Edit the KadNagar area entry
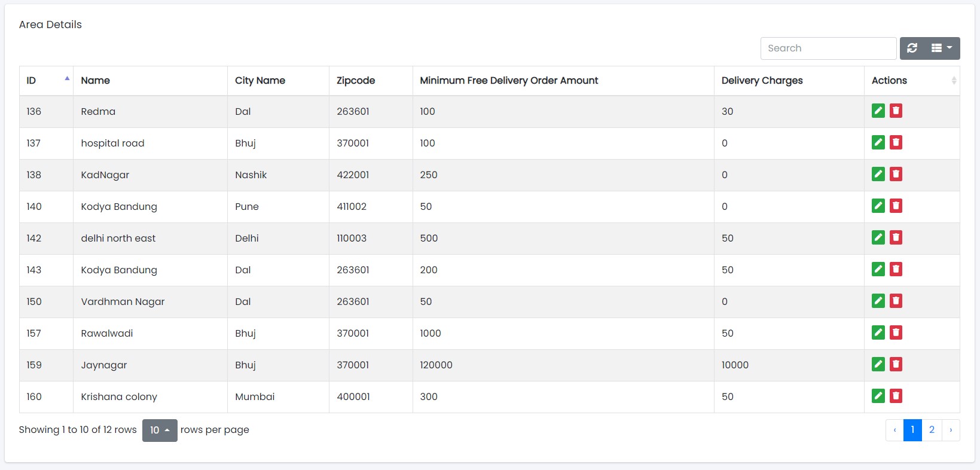The width and height of the screenshot is (980, 470). pyautogui.click(x=878, y=174)
